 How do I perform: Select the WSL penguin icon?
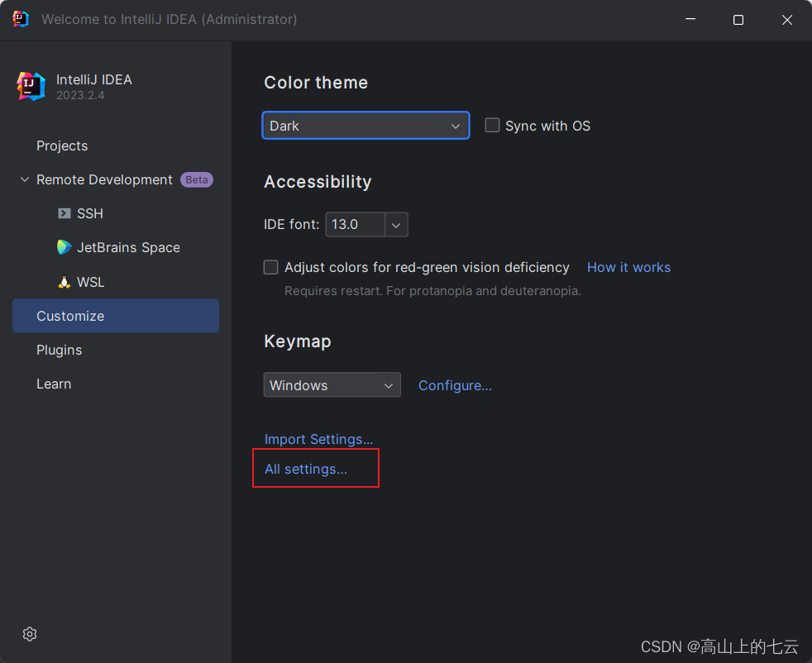(64, 282)
